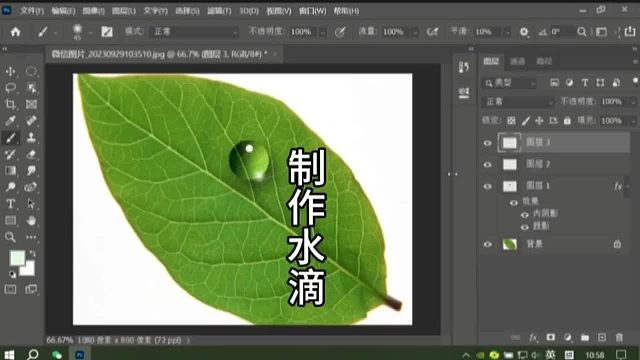
Task: Hide the background layer with eye icon
Action: [x=487, y=244]
